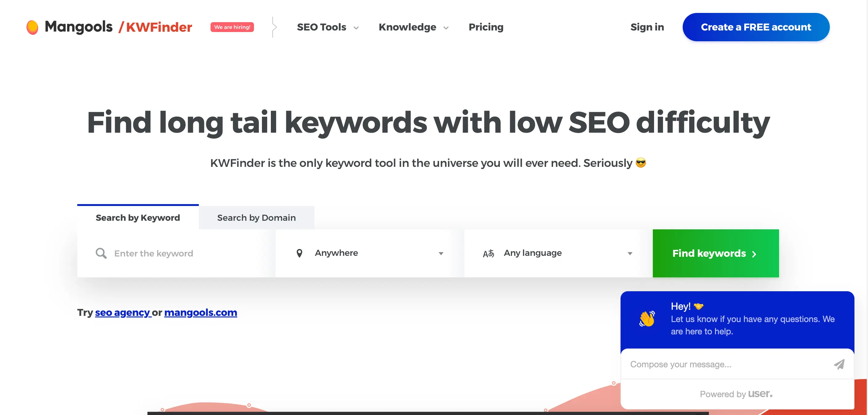
Task: Select the Search by Keyword tab
Action: click(137, 216)
